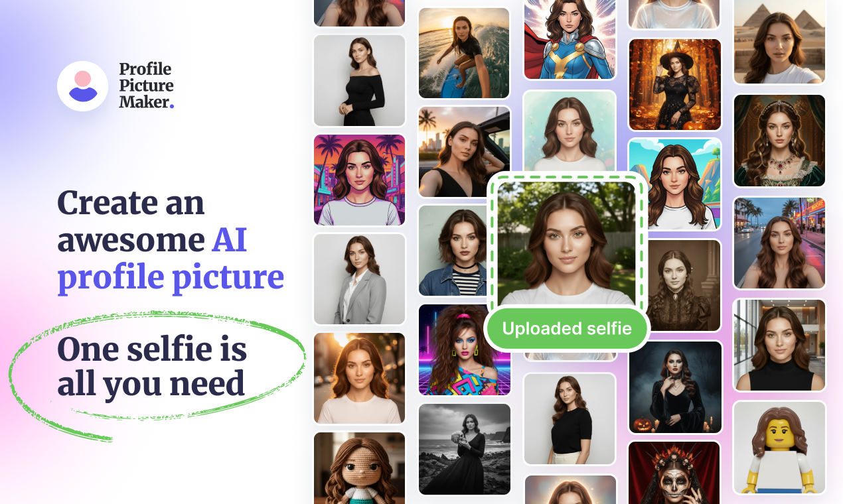
Task: Open the surfing on a wave picture
Action: (464, 53)
